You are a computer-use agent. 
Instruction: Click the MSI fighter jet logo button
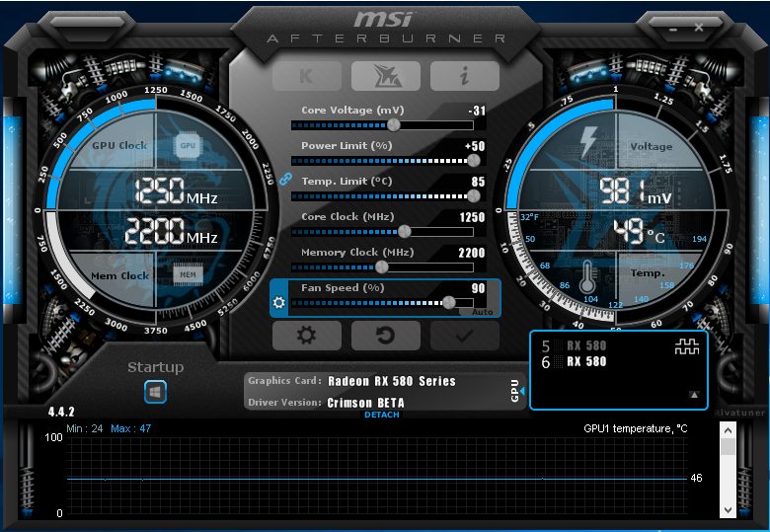pos(385,76)
